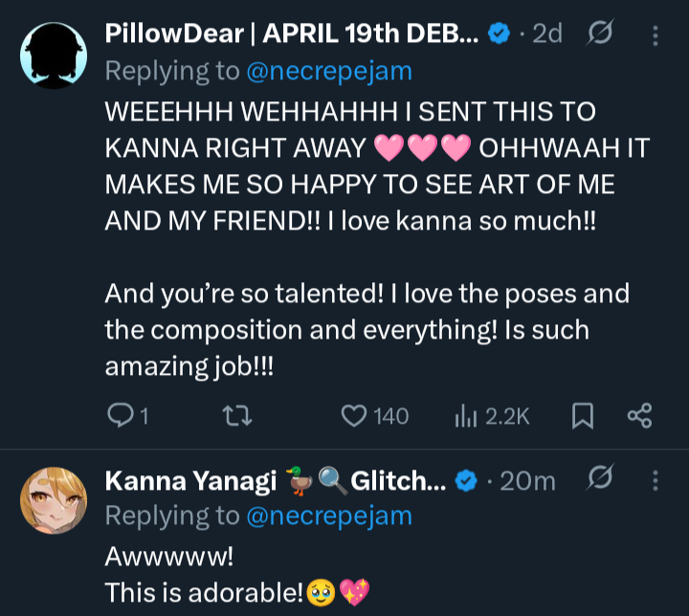The image size is (689, 616).
Task: Open the 20m timestamp on Kanna's tweet
Action: 527,480
